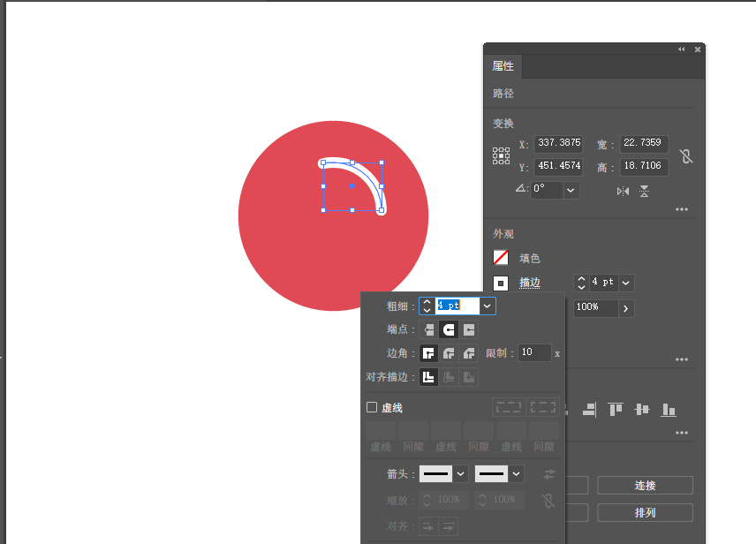756x544 pixels.
Task: Open more appearance options ellipsis
Action: point(682,359)
